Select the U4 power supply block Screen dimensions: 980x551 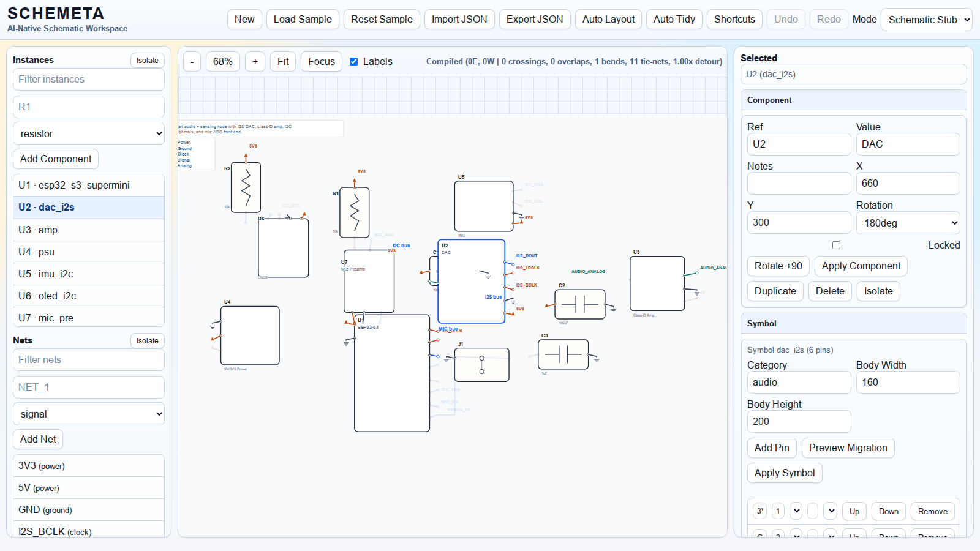point(250,335)
